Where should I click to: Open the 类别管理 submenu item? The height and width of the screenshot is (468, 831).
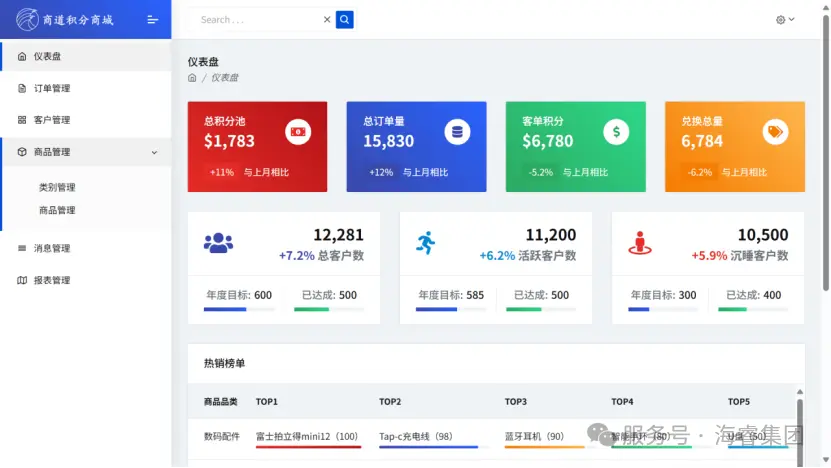[57, 187]
